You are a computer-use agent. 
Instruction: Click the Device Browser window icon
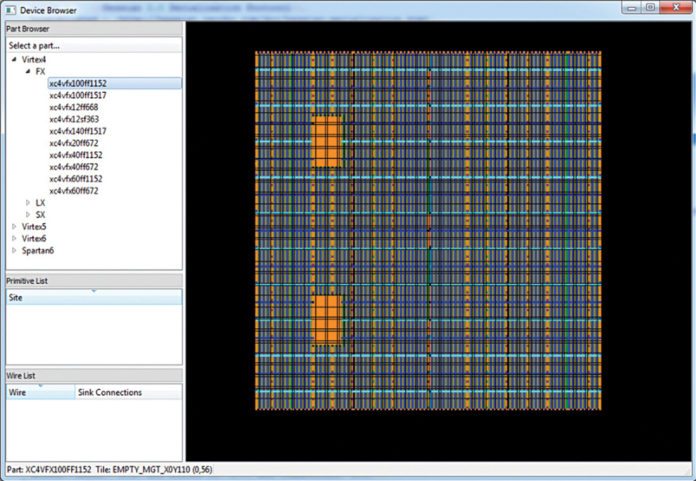point(11,10)
